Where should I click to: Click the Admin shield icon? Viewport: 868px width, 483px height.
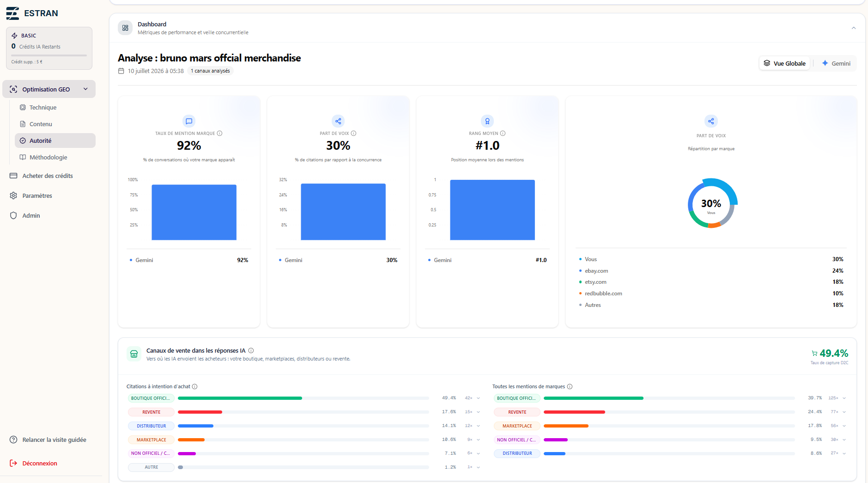coord(13,215)
